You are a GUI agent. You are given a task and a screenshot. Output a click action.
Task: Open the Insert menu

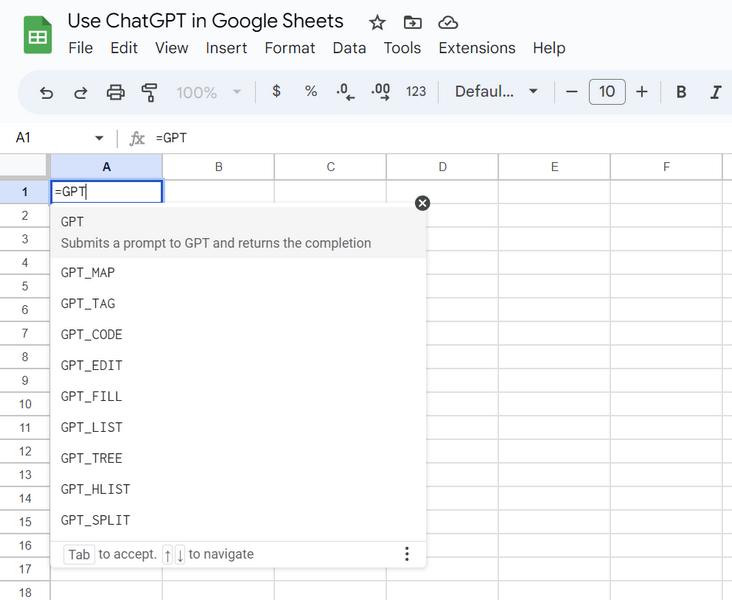227,48
